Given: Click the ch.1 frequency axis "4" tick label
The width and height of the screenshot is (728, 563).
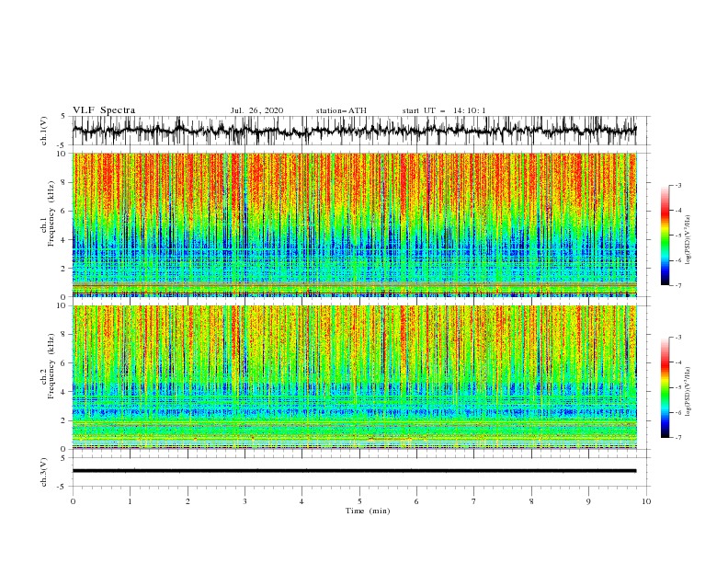Looking at the screenshot, I should click(x=63, y=240).
